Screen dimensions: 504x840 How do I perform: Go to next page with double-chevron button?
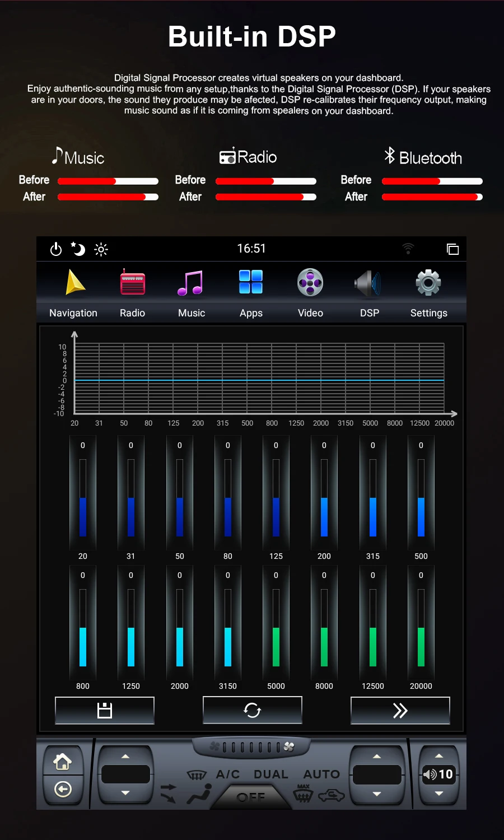(400, 710)
